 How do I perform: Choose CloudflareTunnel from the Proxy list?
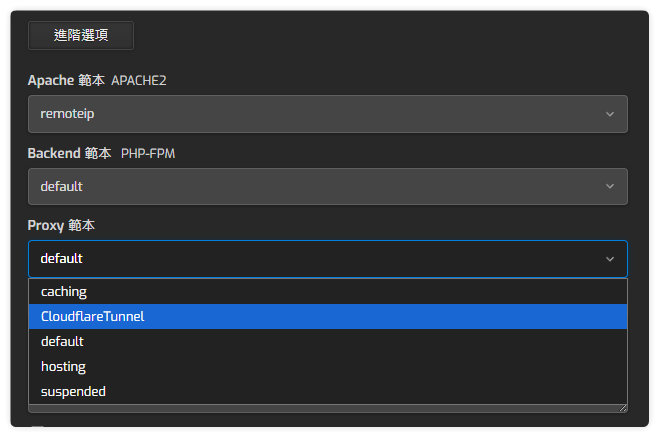click(93, 317)
